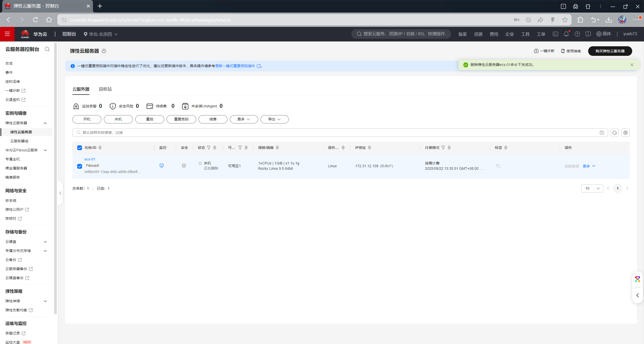Switch to the 回收站 tab
Screen dimensions: 644x344
click(105, 89)
